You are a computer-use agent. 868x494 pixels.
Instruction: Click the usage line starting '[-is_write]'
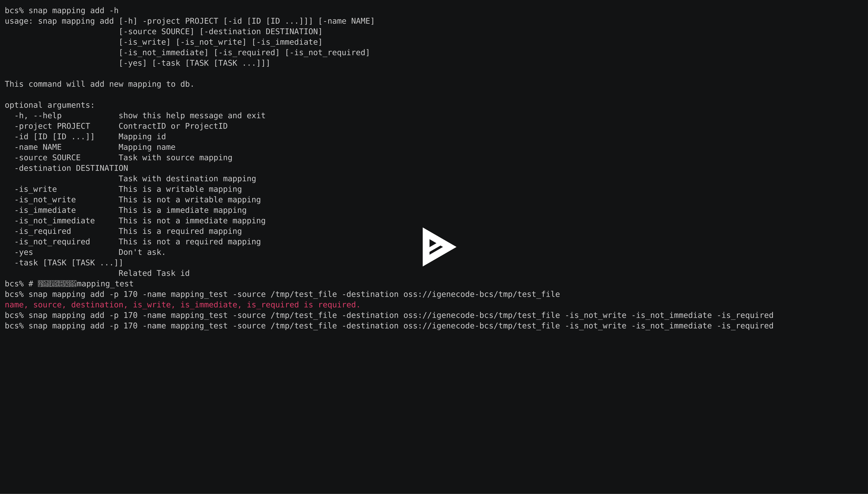[220, 42]
